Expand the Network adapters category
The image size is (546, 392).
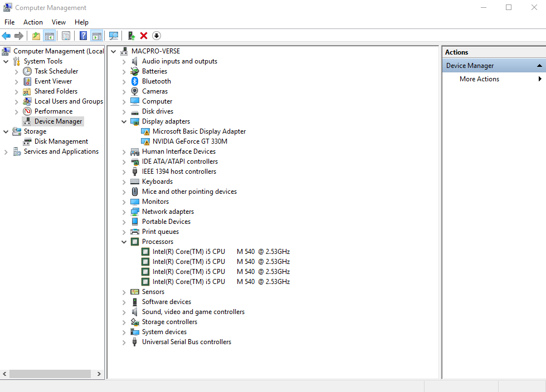coord(124,212)
